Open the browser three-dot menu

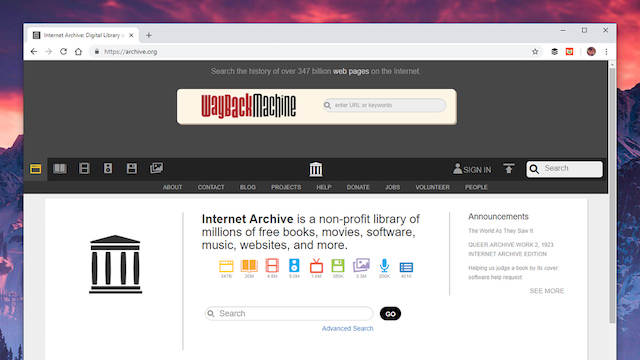click(x=607, y=52)
